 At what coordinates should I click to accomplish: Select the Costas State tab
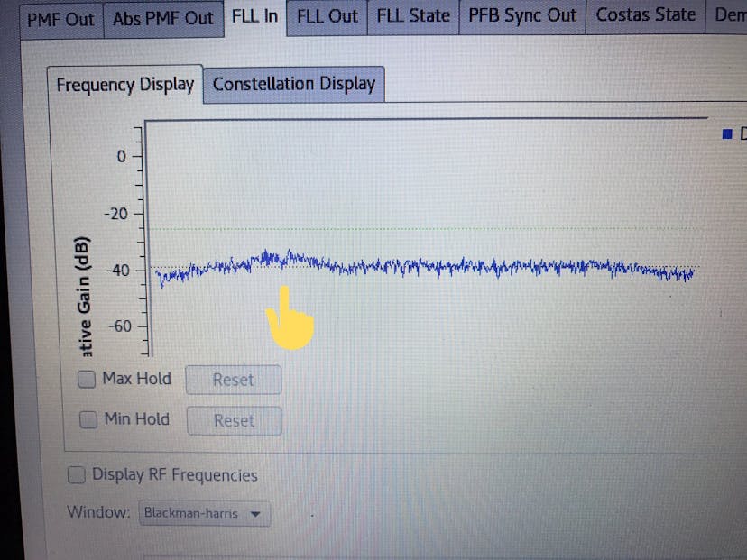coord(646,15)
